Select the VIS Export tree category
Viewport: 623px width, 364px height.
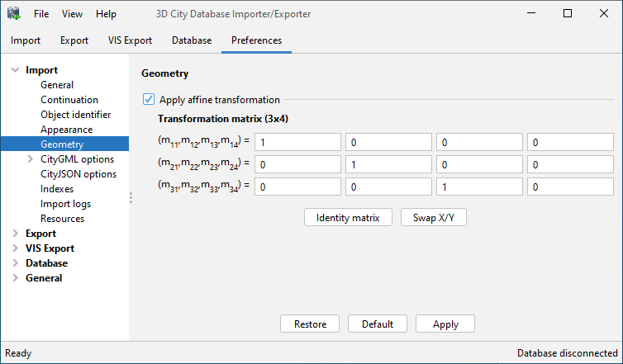click(x=50, y=248)
